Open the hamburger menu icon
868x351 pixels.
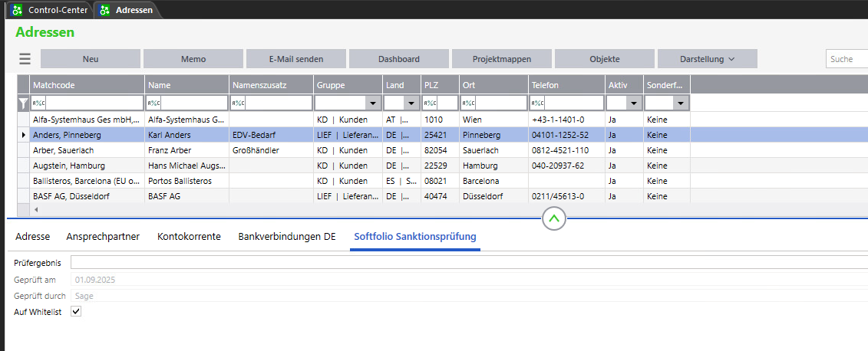25,59
